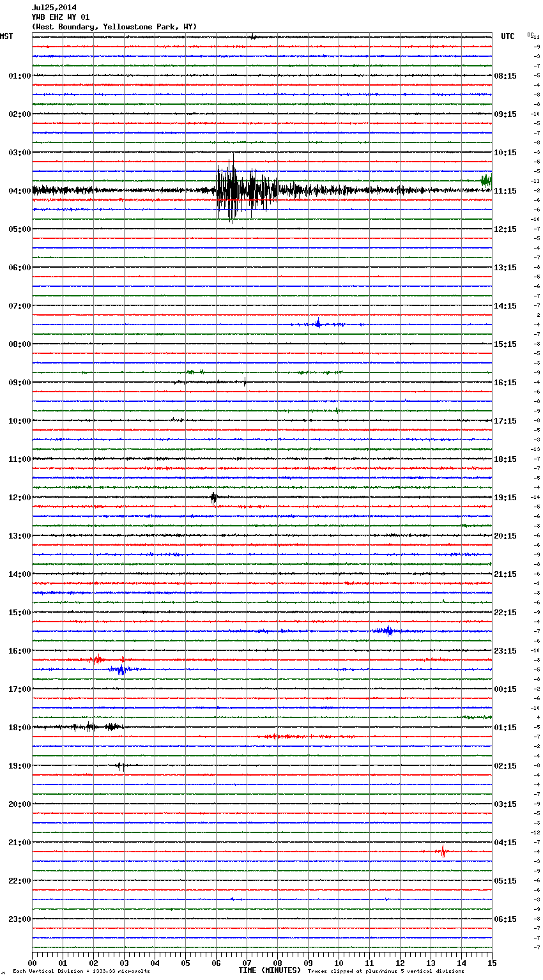Select the station code "YWB EHZ WY 01"
This screenshot has width=543, height=980.
pos(61,17)
